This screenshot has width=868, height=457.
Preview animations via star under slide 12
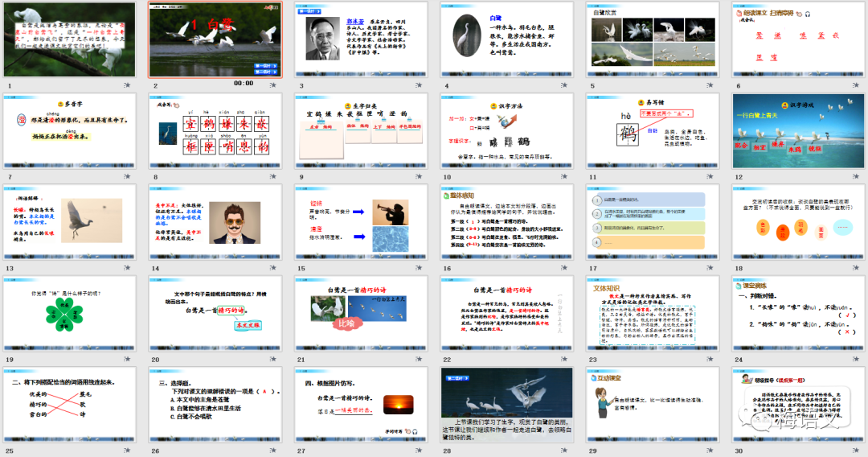pyautogui.click(x=856, y=176)
